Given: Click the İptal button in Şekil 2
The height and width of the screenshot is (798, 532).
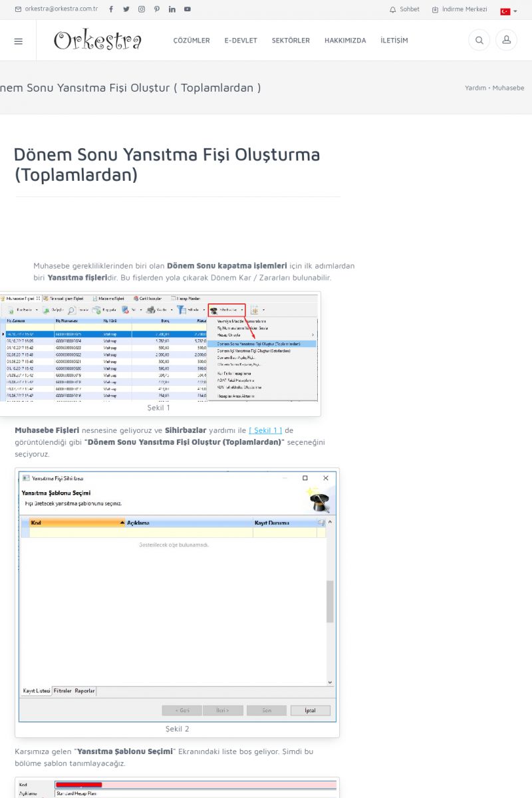Looking at the screenshot, I should pos(310,710).
